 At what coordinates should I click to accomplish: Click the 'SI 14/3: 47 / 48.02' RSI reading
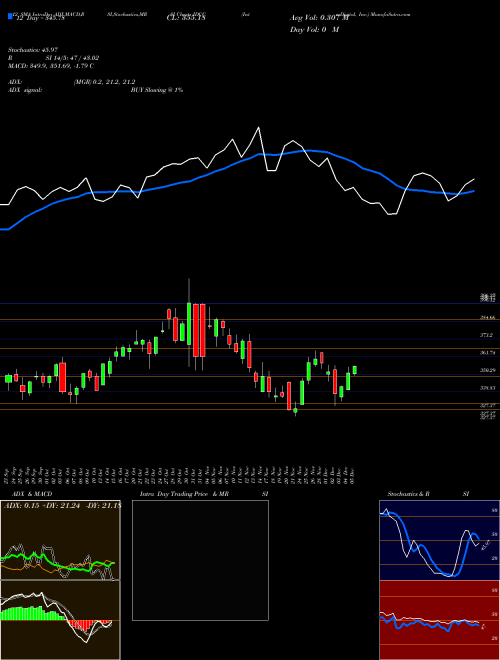click(x=72, y=58)
